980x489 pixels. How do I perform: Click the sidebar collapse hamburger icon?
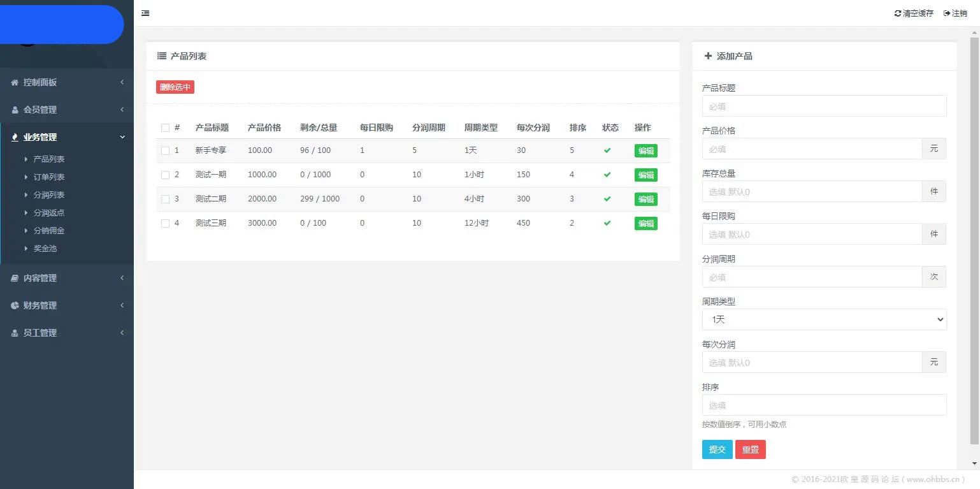coord(145,13)
